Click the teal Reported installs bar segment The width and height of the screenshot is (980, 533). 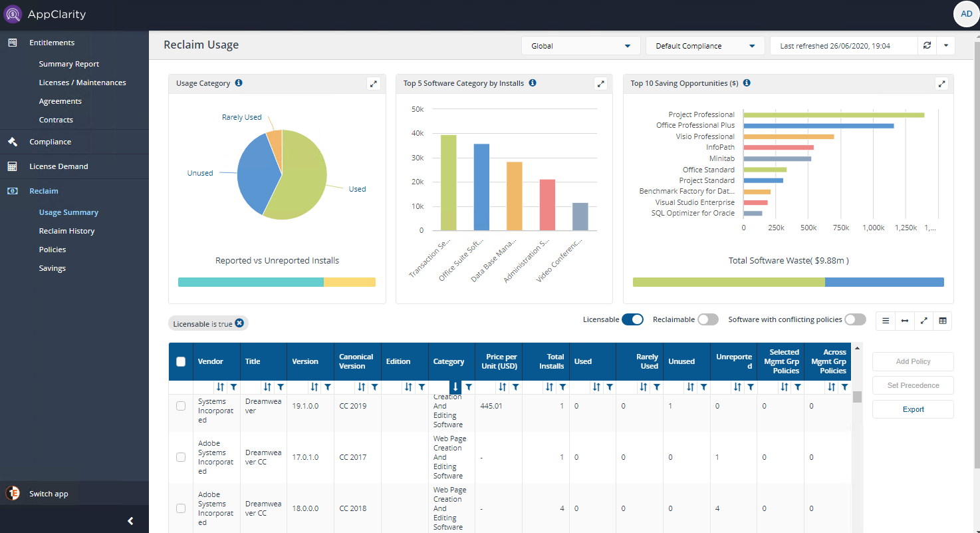pos(251,282)
